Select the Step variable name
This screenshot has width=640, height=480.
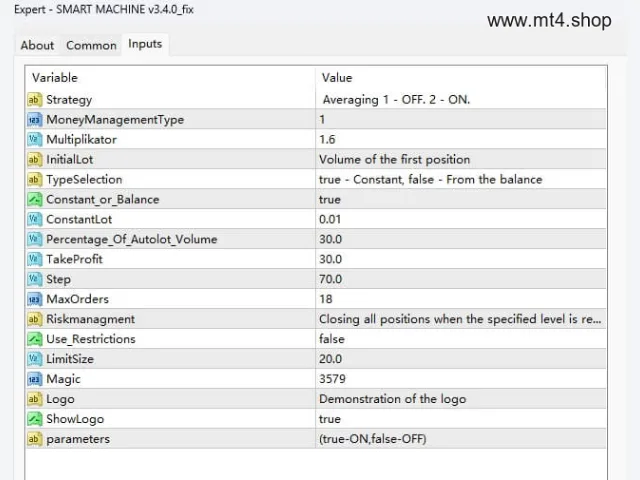58,280
